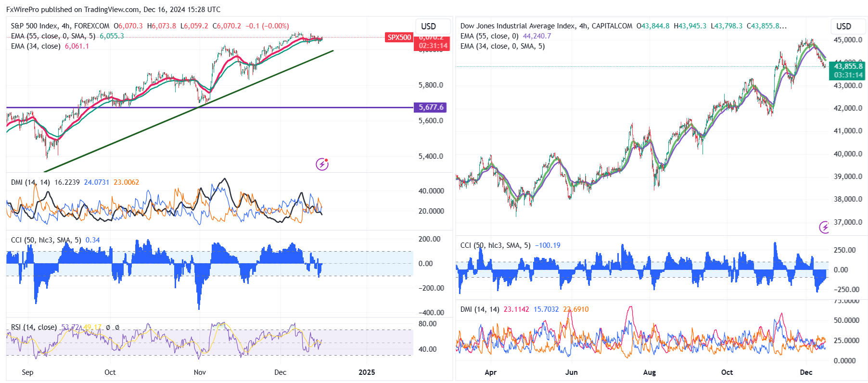Click the Sep label on the time axis
Image resolution: width=868 pixels, height=383 pixels.
click(x=27, y=372)
